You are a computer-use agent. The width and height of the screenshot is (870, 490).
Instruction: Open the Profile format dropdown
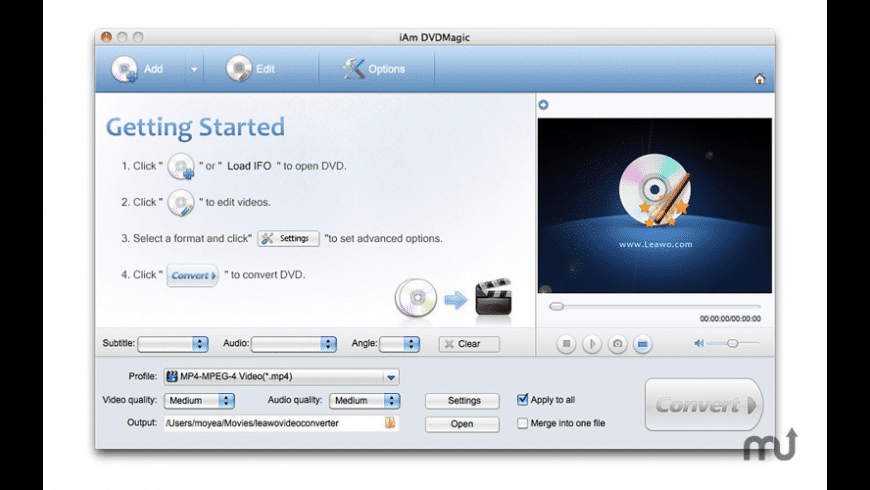(281, 377)
